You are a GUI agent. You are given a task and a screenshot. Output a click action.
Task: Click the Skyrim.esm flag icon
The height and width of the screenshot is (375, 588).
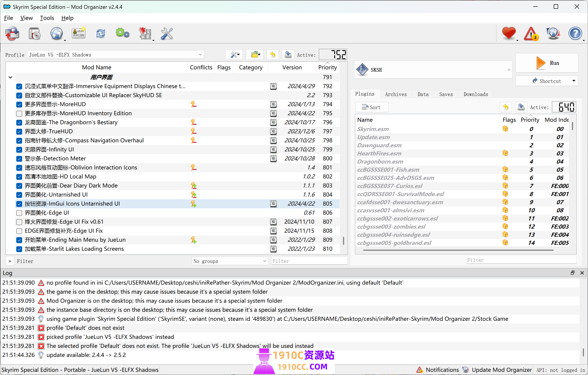(x=505, y=129)
